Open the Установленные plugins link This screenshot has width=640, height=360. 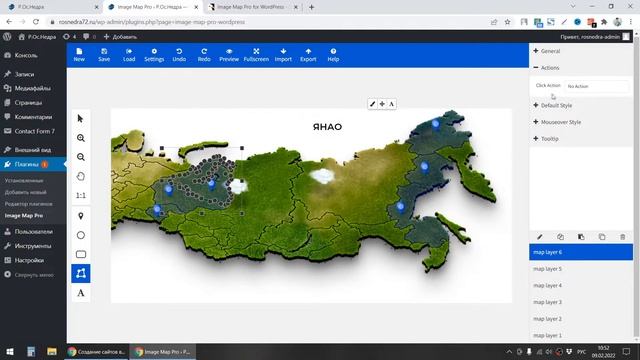click(24, 180)
